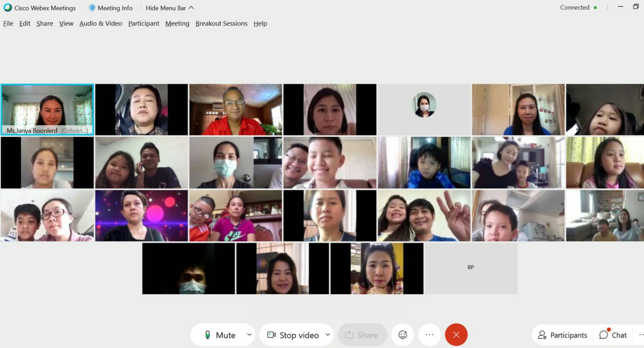Hide the menu bar
The height and width of the screenshot is (348, 644).
click(170, 8)
